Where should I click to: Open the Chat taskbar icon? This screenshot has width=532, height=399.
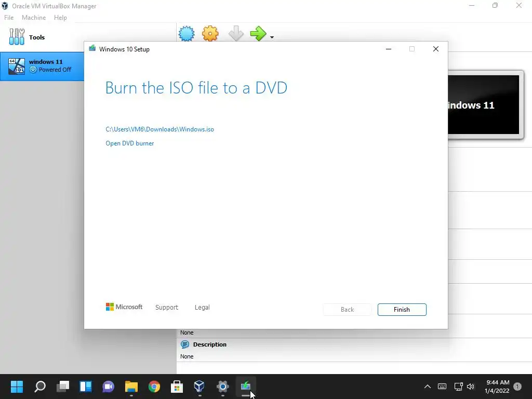(x=108, y=386)
